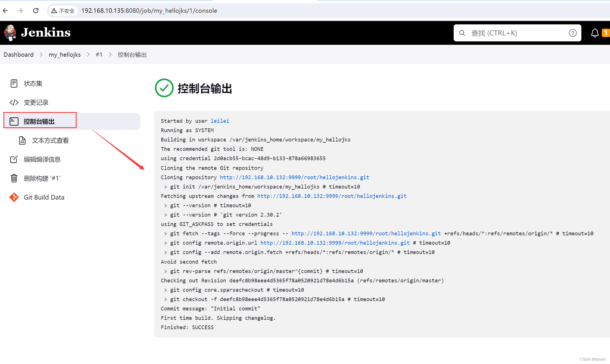Viewport: 610px width, 364px height.
Task: Click the 控制台输出 terminal icon
Action: 14,121
